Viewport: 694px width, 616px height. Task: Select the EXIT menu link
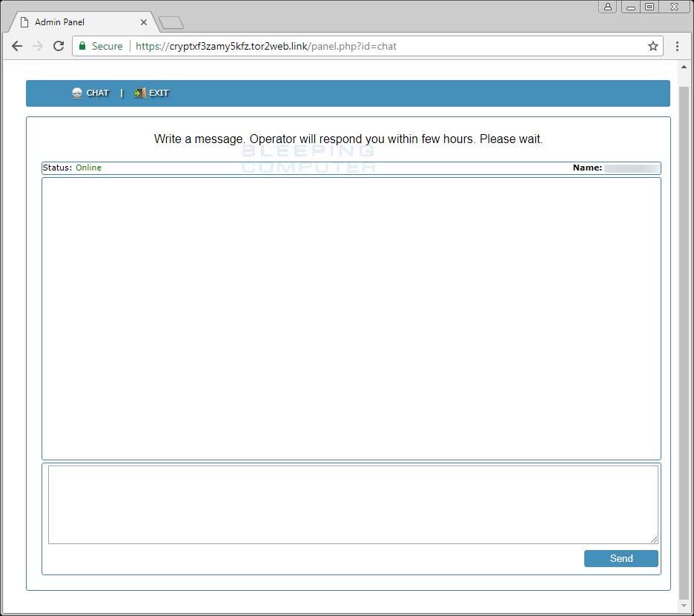pos(159,93)
